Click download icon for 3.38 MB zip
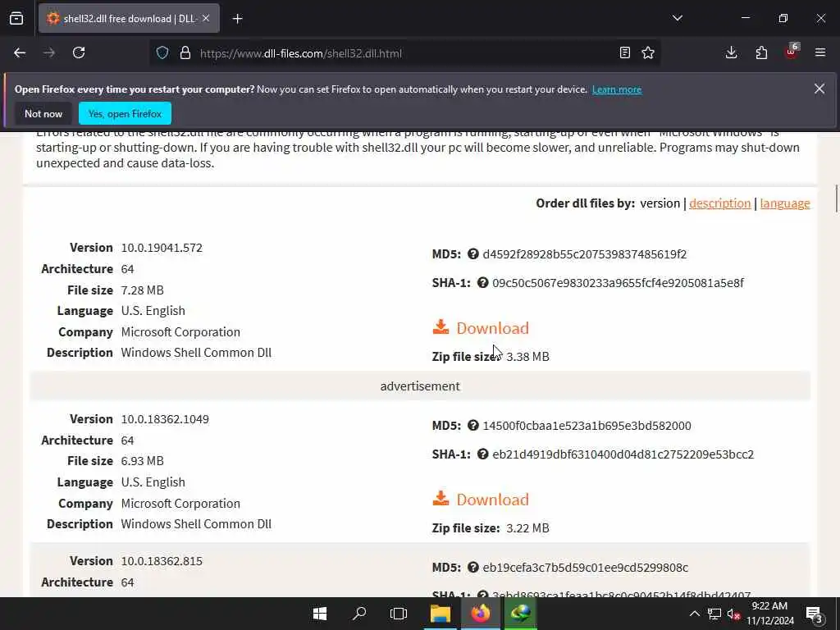The height and width of the screenshot is (630, 840). [x=441, y=326]
